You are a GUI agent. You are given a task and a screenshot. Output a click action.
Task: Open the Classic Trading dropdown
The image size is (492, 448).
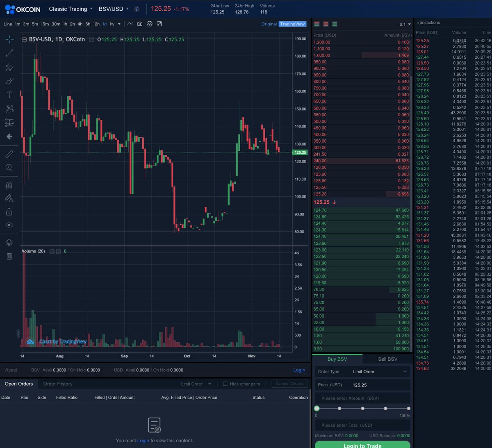click(71, 9)
